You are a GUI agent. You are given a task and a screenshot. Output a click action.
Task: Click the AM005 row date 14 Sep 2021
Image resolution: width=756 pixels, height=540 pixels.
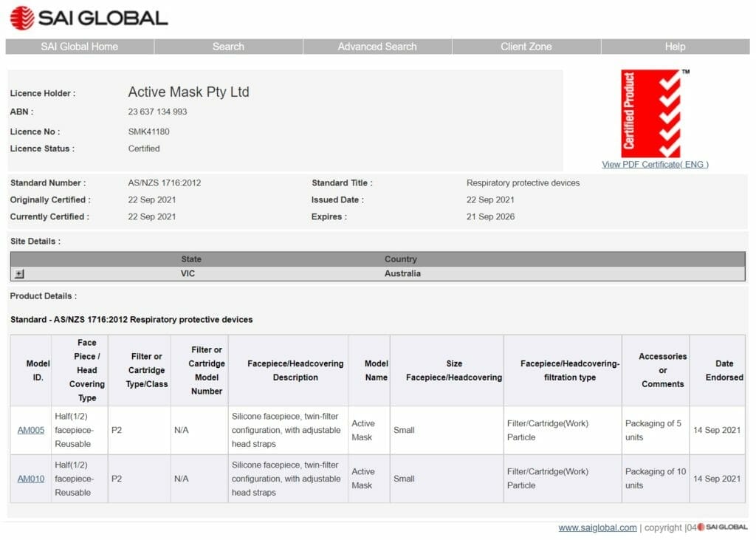pos(717,430)
